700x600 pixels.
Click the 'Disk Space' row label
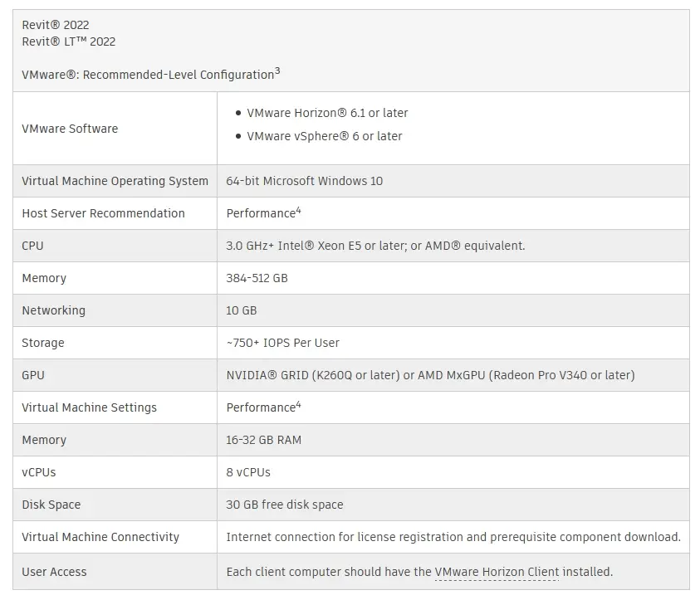click(51, 505)
